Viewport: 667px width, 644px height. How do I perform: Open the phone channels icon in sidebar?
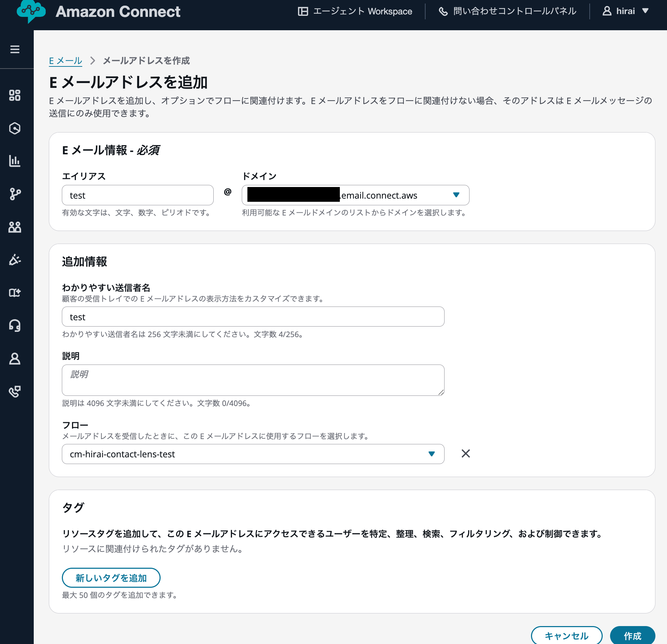15,391
